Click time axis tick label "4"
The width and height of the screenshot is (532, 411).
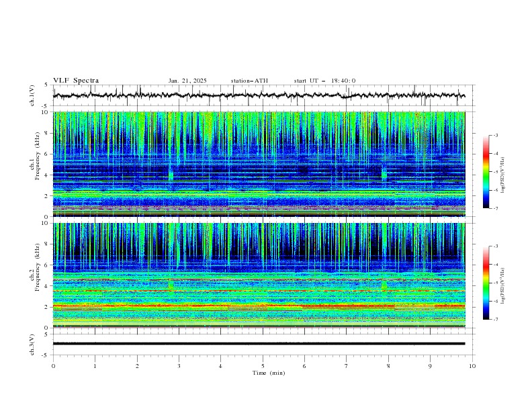(x=221, y=366)
